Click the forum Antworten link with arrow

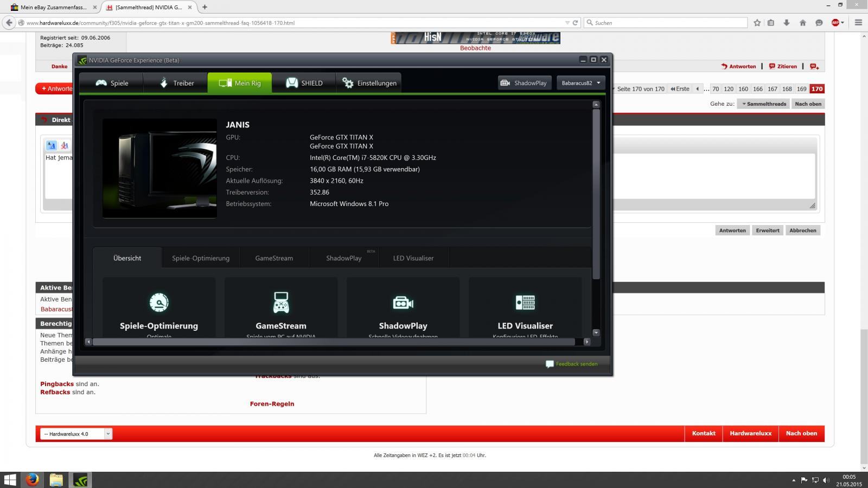738,66
